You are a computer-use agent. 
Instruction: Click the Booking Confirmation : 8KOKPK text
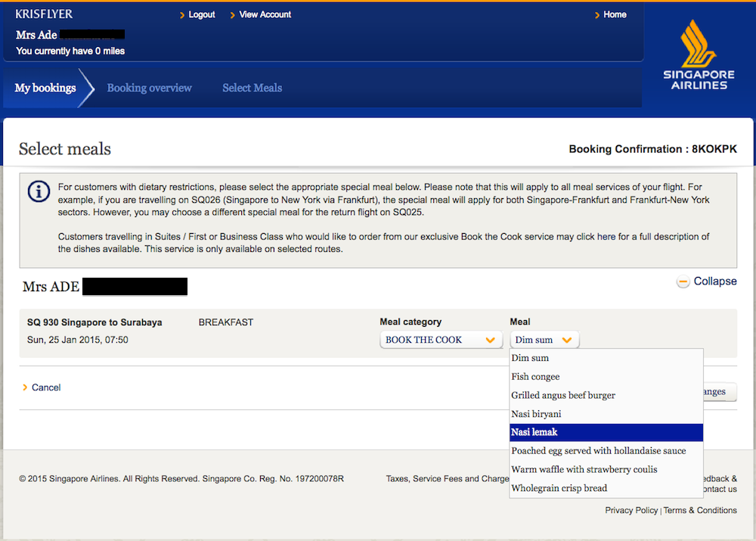[653, 149]
